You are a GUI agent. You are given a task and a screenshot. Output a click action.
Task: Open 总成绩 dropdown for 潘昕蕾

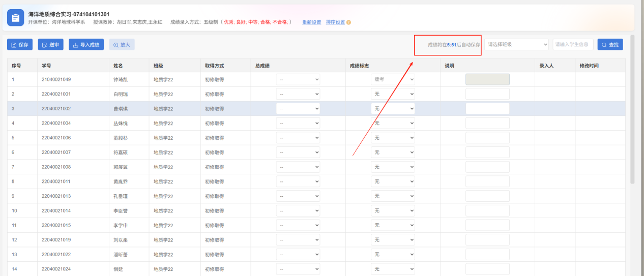click(298, 254)
